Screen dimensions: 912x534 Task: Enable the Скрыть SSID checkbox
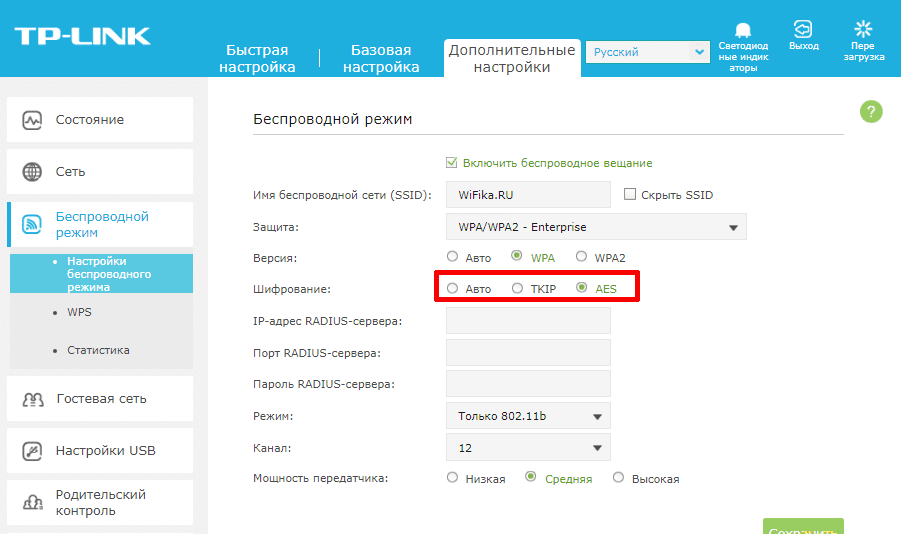pyautogui.click(x=630, y=195)
